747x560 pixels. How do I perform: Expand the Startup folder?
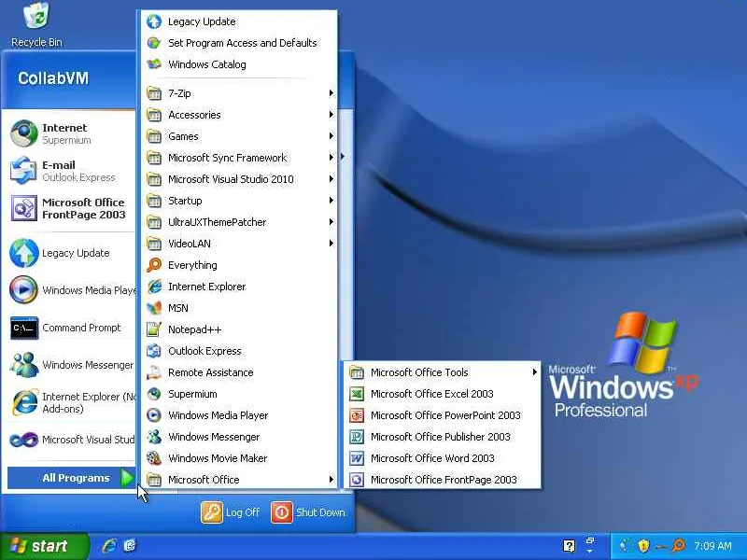pos(240,201)
